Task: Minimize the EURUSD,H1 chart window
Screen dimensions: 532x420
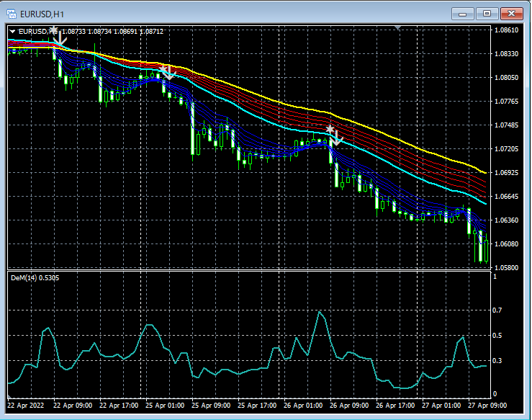Action: point(462,14)
